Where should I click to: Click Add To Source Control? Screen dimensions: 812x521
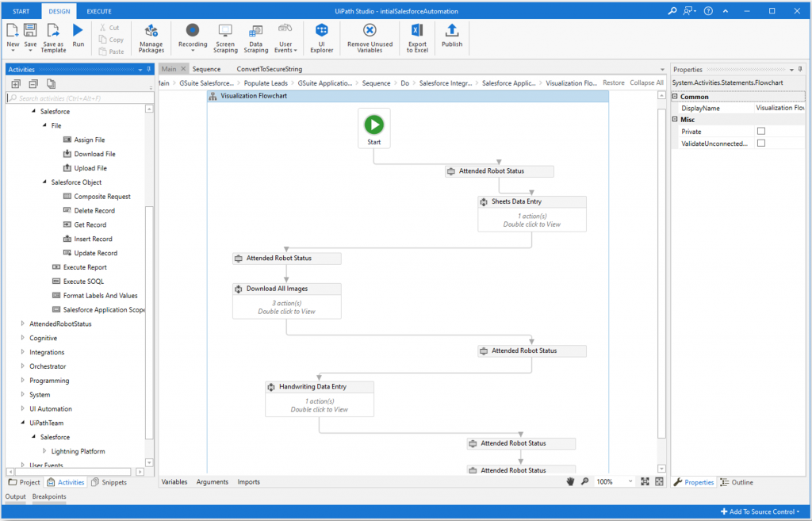click(x=760, y=511)
